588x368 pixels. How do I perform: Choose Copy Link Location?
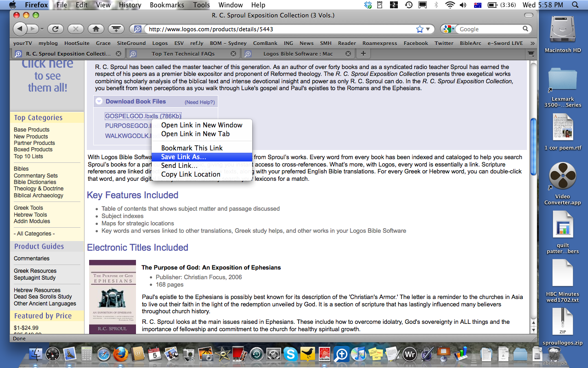(x=202, y=174)
